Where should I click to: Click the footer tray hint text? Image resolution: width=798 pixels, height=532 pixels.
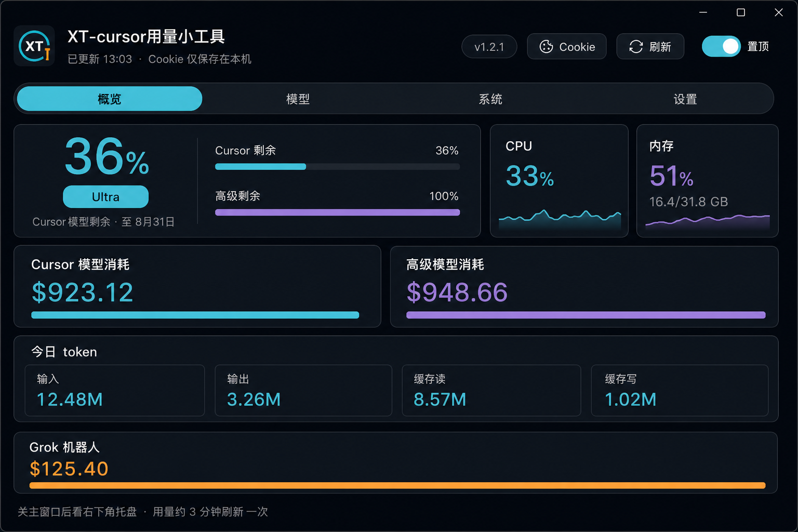(143, 512)
